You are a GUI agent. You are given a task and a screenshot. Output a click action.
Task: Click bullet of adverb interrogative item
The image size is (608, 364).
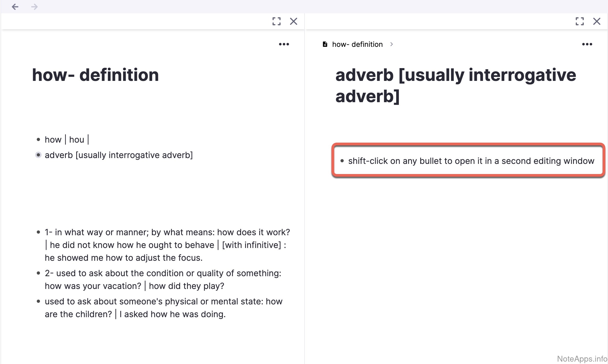tap(38, 155)
